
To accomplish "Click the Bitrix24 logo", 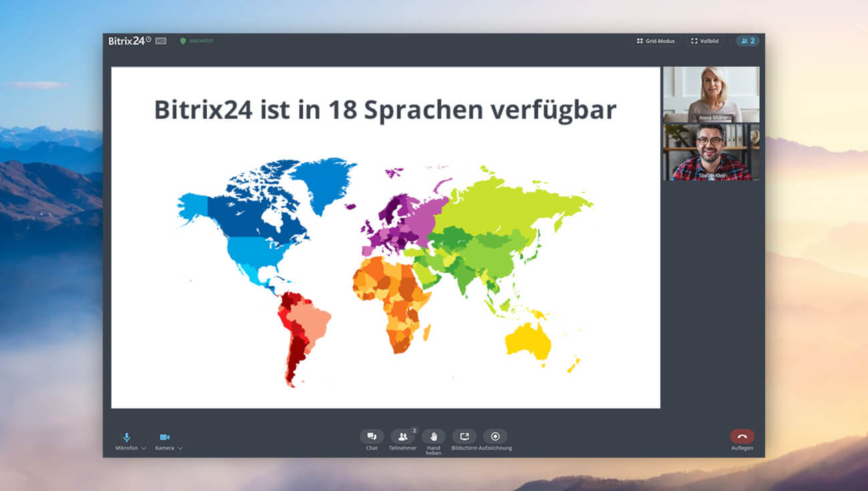I will (x=130, y=41).
